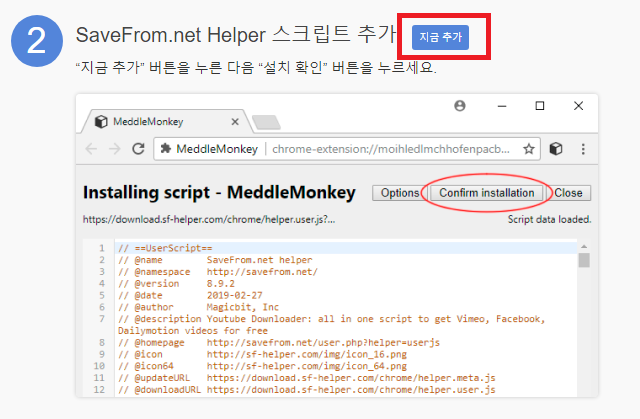Image resolution: width=640 pixels, height=419 pixels.
Task: Select the MeddleMonkey browser tab
Action: point(167,122)
